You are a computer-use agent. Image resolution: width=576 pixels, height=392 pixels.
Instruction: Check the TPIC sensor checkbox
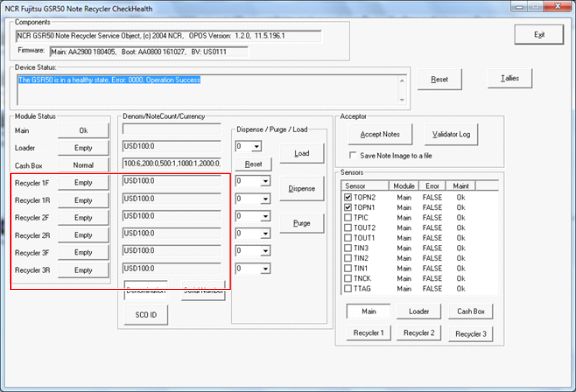[348, 218]
